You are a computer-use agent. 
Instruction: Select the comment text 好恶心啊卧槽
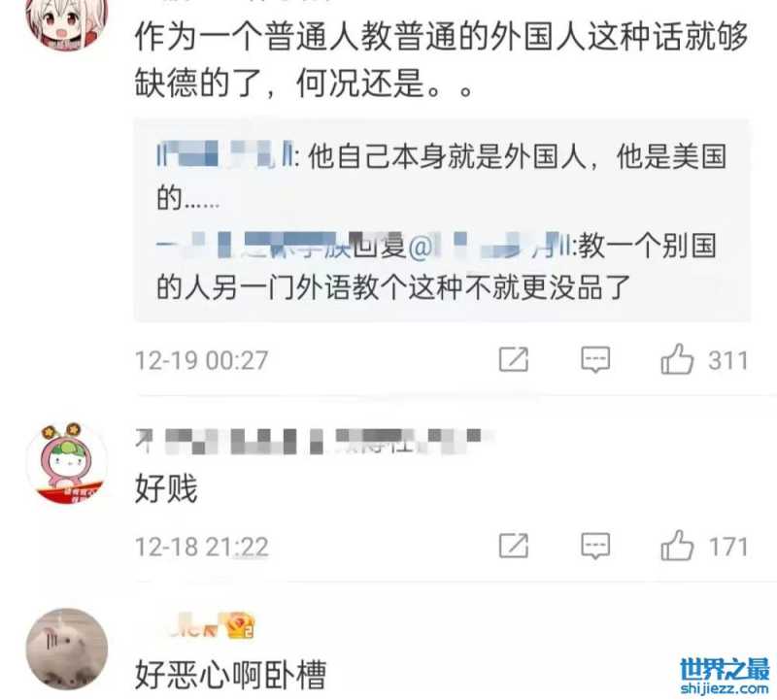point(230,674)
